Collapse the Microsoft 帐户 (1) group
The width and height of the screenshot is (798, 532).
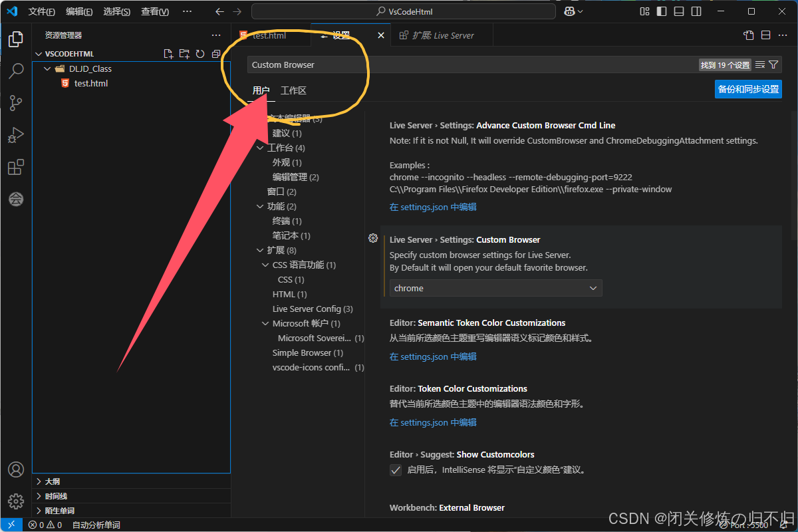pos(265,323)
